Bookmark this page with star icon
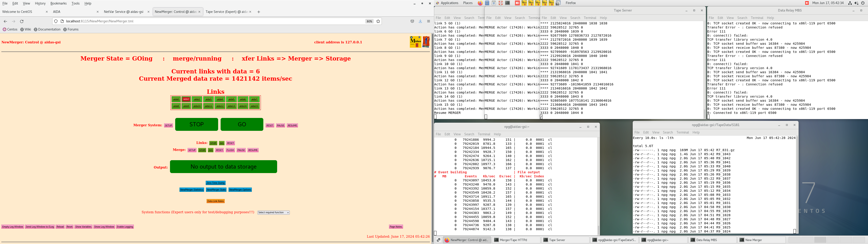The width and height of the screenshot is (868, 244). pos(378,21)
